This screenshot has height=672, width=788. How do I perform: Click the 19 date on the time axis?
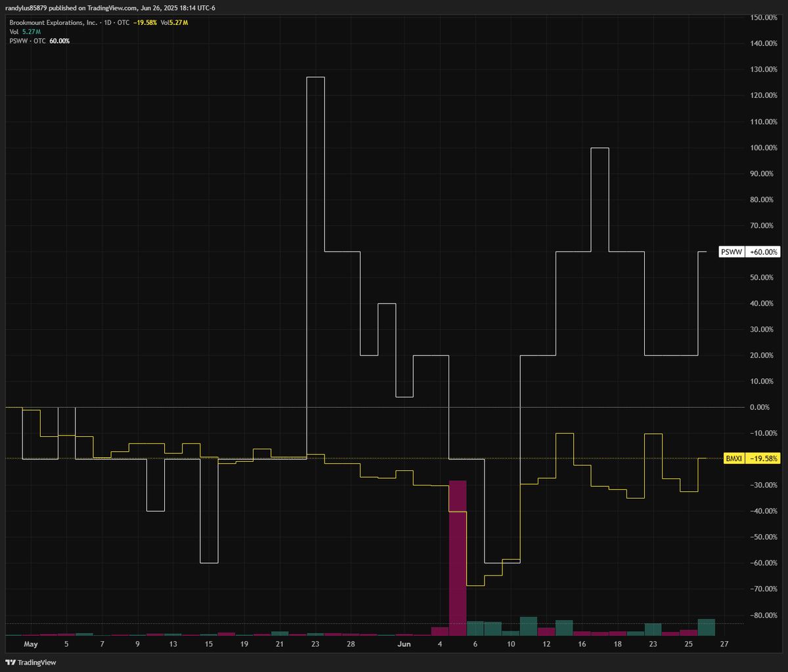point(244,645)
